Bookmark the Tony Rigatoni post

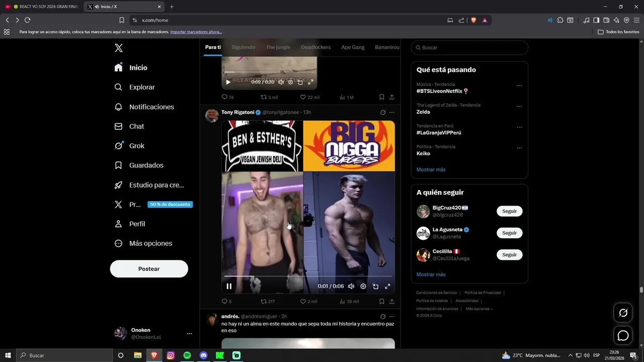coord(382,302)
